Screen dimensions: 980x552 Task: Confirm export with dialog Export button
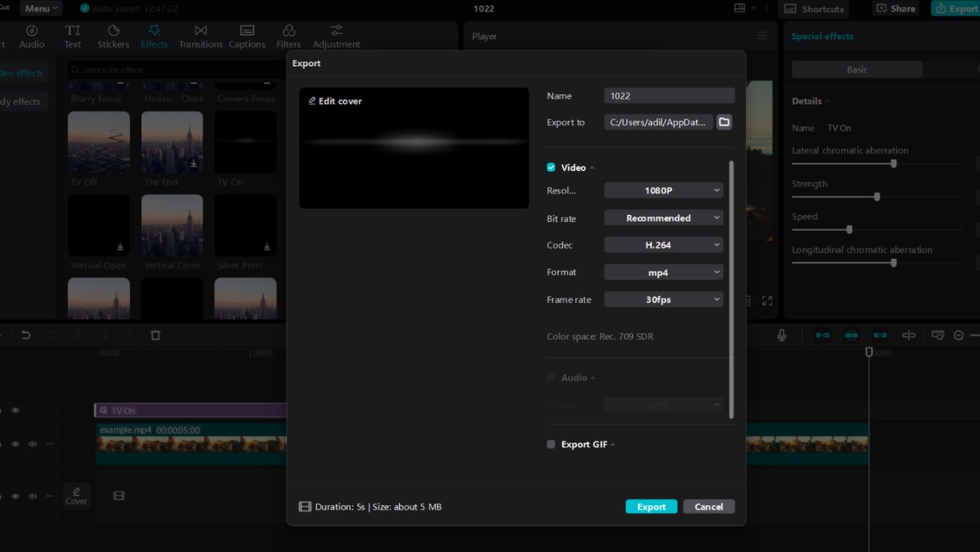[x=651, y=507]
